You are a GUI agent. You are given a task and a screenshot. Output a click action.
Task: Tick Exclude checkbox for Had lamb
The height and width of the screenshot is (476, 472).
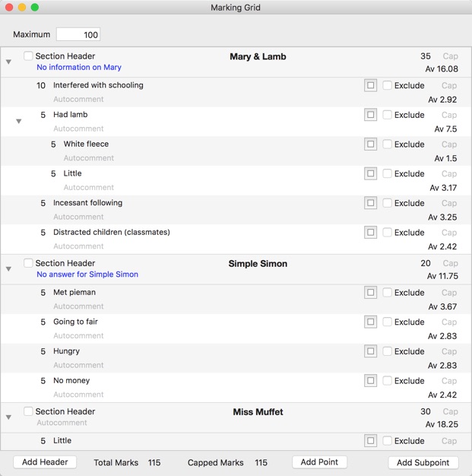tap(387, 115)
